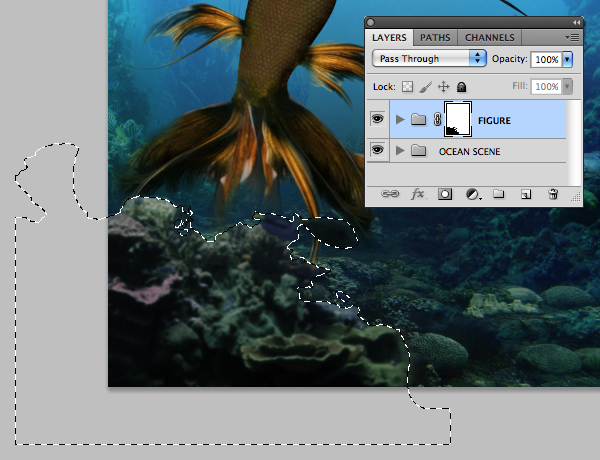Hide the FIGURE group layer
This screenshot has width=600, height=460.
click(x=377, y=119)
